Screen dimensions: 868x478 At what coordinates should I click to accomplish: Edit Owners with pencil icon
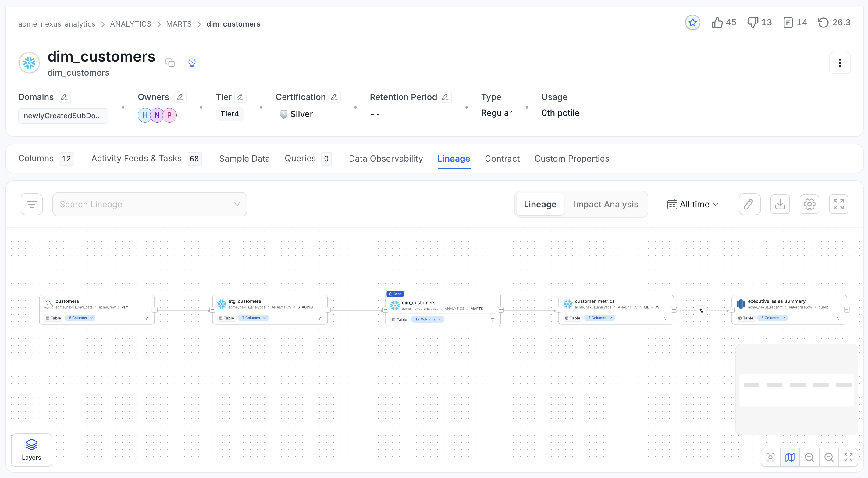180,97
